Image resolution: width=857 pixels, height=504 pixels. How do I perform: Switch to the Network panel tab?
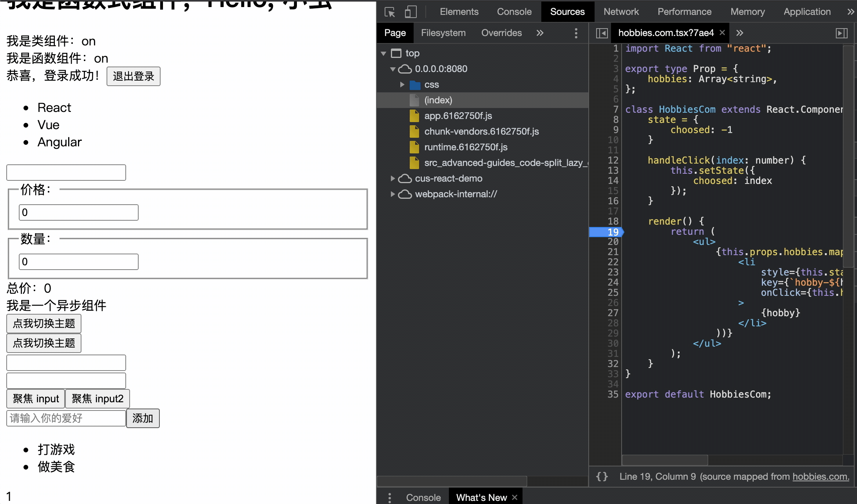621,12
